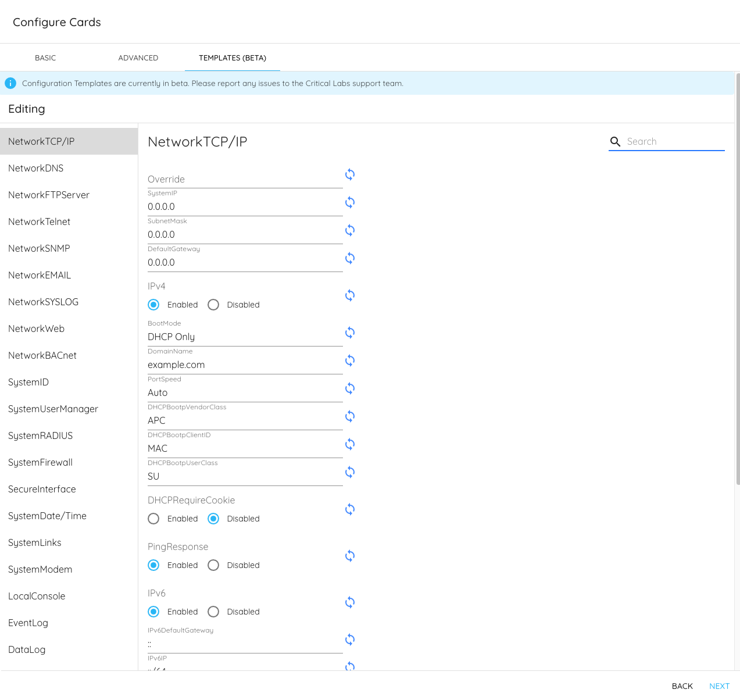Image resolution: width=740 pixels, height=700 pixels.
Task: Open NetworkSYSLOG section
Action: [x=69, y=302]
